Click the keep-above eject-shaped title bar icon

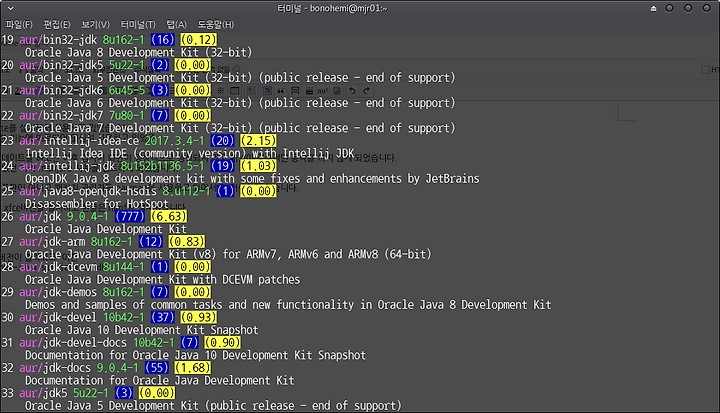pyautogui.click(x=653, y=8)
